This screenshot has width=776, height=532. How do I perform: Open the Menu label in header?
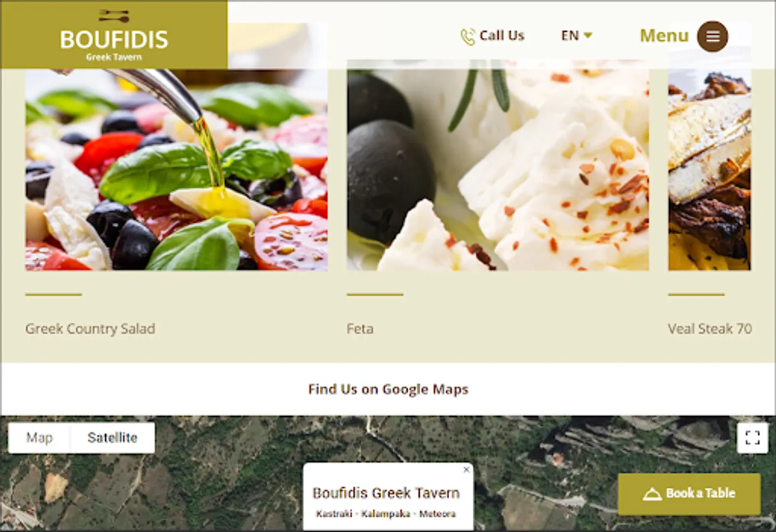(x=664, y=35)
